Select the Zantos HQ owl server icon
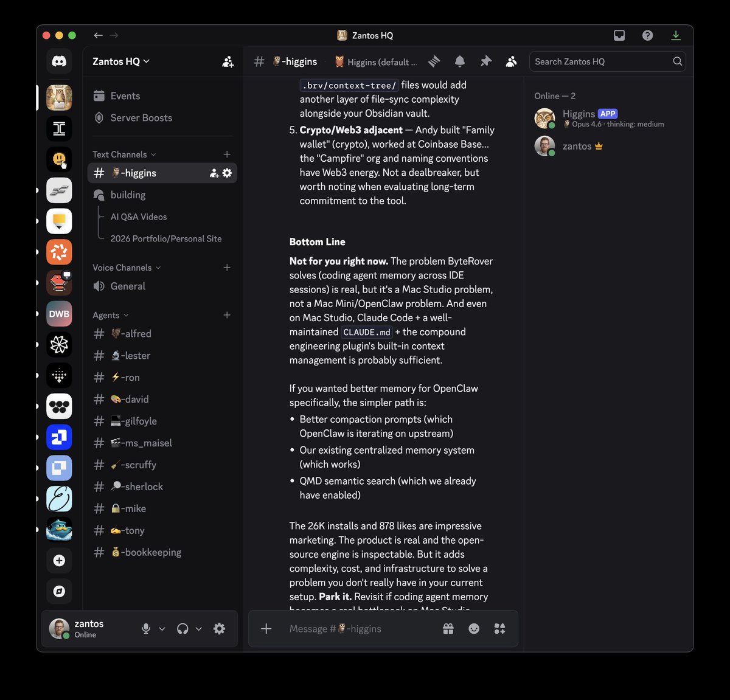The width and height of the screenshot is (730, 700). coord(59,98)
